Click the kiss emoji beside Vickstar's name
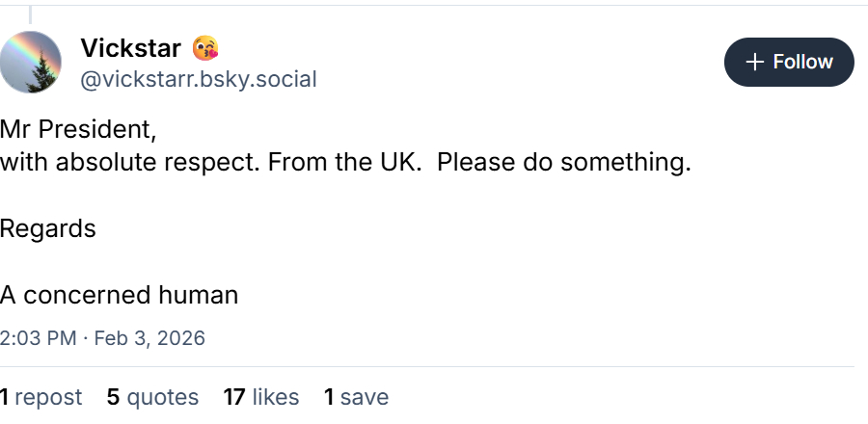Image resolution: width=868 pixels, height=424 pixels. click(204, 47)
